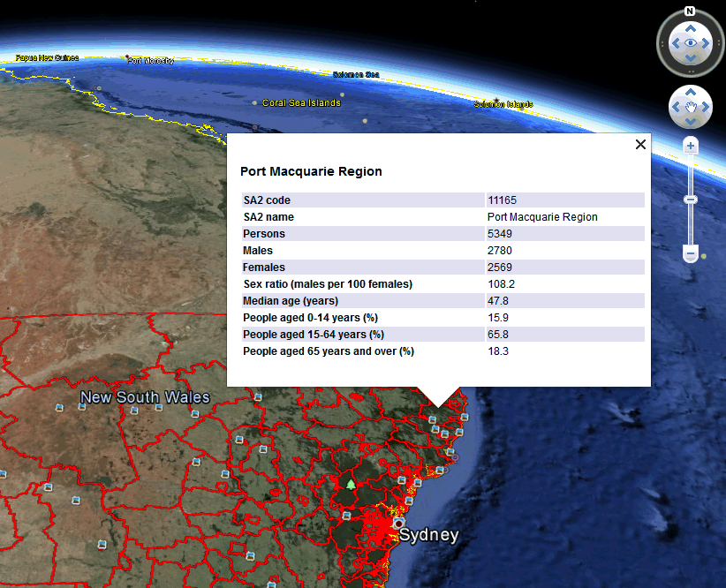Close the Port Macquarie Region info balloon

point(639,144)
